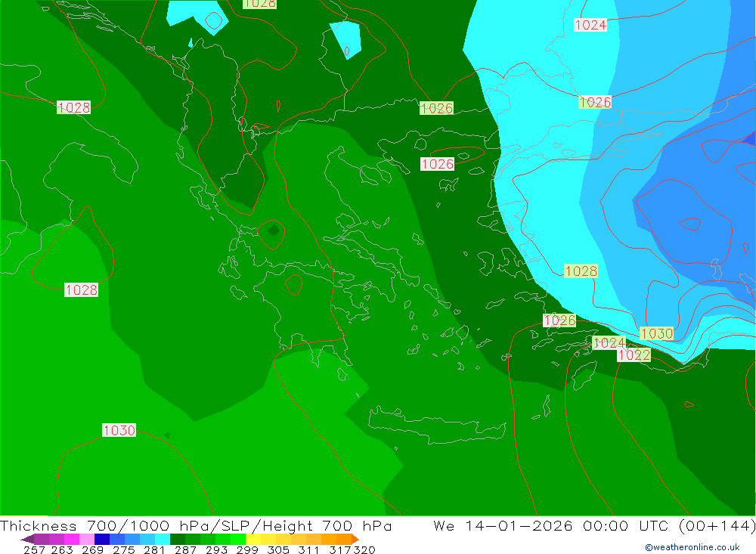This screenshot has height=554, width=756.
Task: Click legend value 257
Action: click(34, 549)
